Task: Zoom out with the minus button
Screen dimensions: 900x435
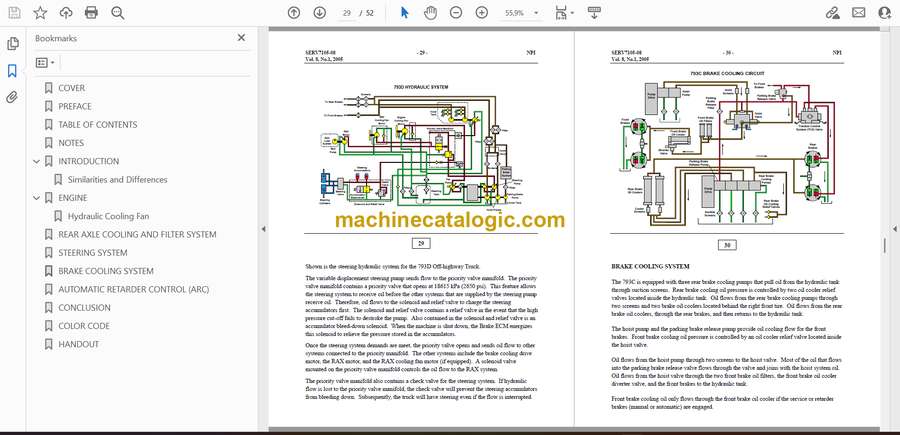Action: coord(456,13)
